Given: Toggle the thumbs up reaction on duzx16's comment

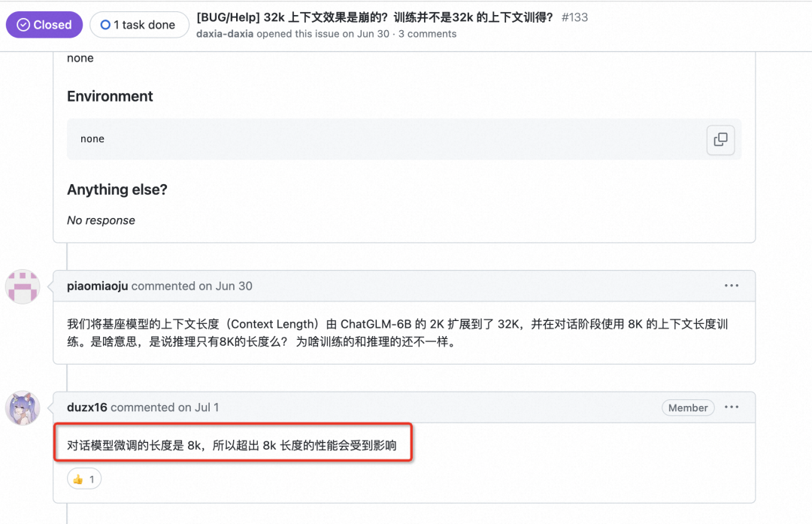Looking at the screenshot, I should pos(84,479).
